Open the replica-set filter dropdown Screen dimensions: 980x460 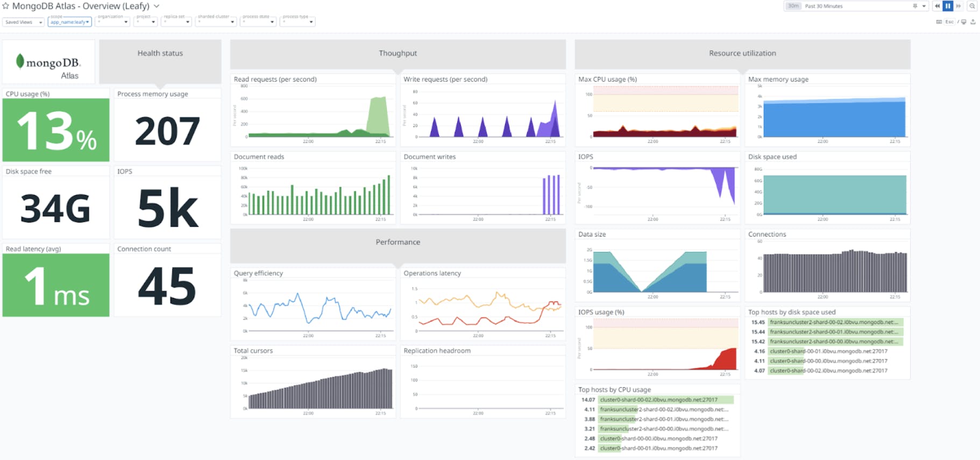(176, 21)
